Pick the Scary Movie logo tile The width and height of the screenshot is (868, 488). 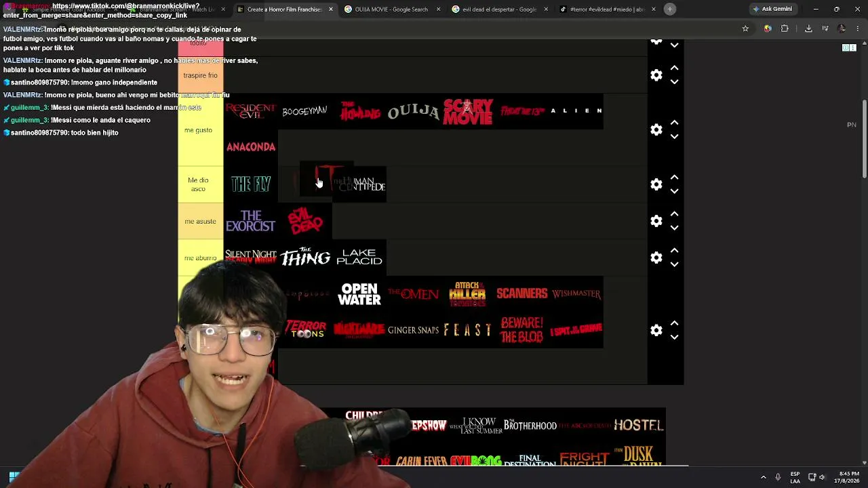(x=468, y=111)
